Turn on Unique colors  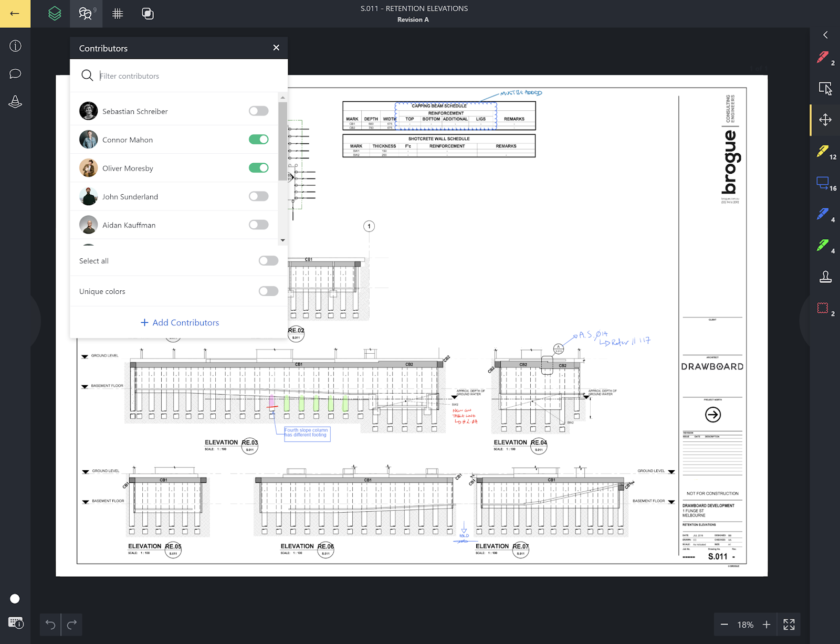[268, 291]
